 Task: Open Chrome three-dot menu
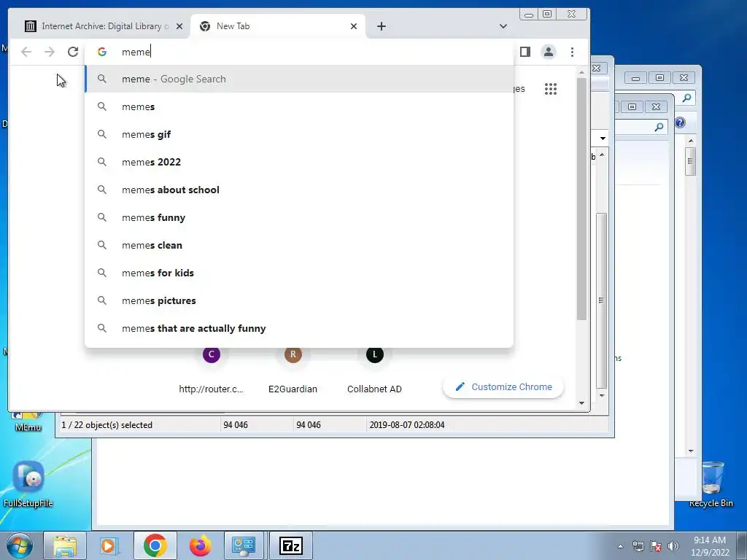click(x=572, y=52)
